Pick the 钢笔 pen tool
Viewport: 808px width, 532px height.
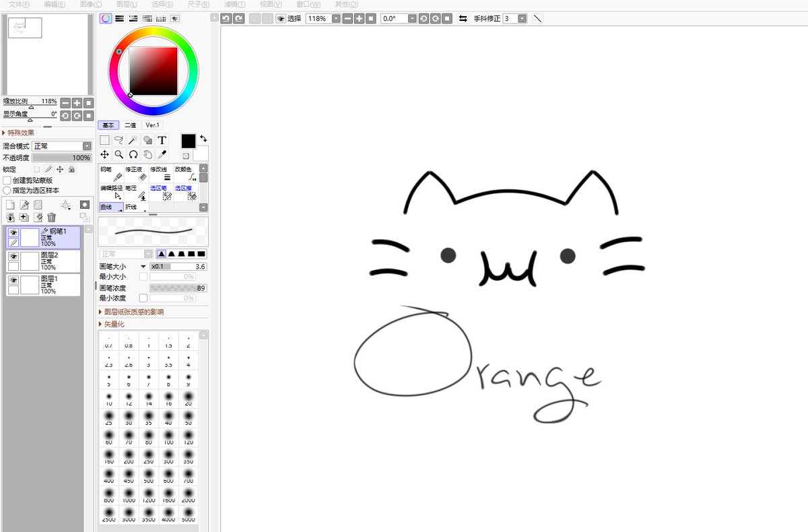[x=111, y=173]
